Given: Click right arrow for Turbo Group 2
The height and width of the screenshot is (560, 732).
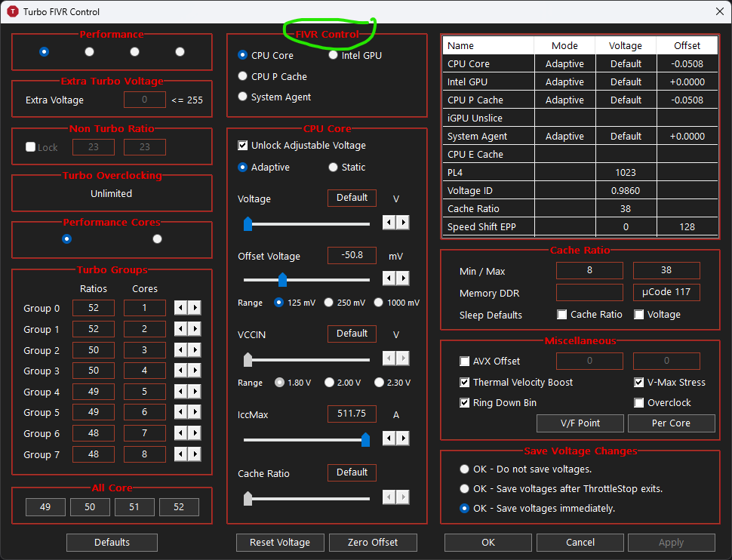Looking at the screenshot, I should (195, 350).
